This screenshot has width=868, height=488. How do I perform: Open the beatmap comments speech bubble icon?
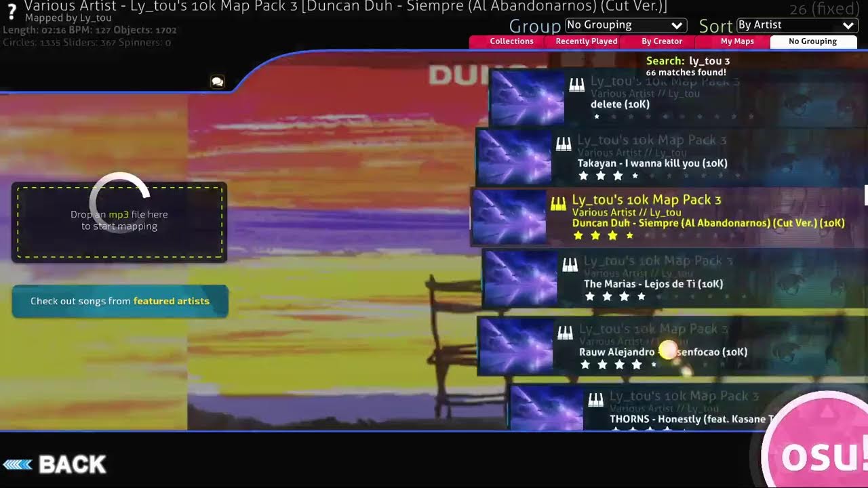tap(218, 81)
